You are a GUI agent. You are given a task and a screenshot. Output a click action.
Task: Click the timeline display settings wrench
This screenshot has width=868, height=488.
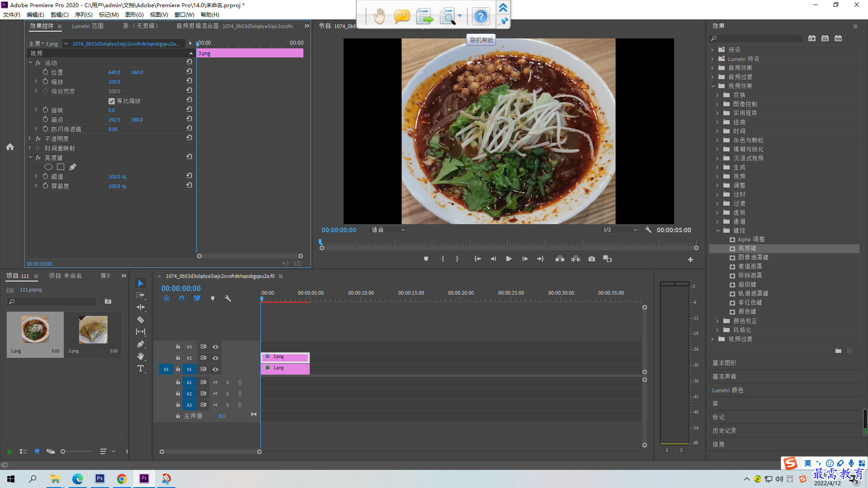[228, 298]
